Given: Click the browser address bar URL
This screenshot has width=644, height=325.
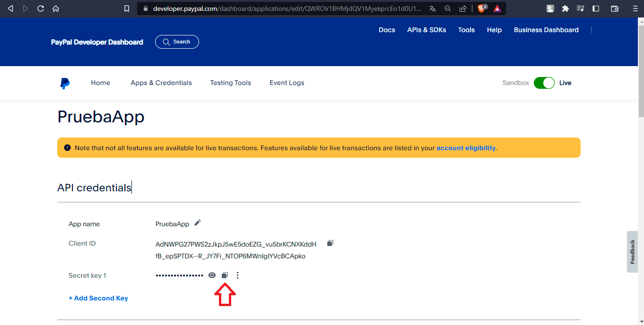Looking at the screenshot, I should [x=287, y=9].
